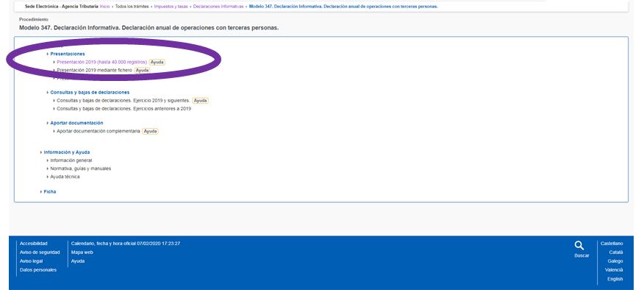
Task: Open Consultas y bajas Ejercicio 2019 y siguientes
Action: point(124,100)
